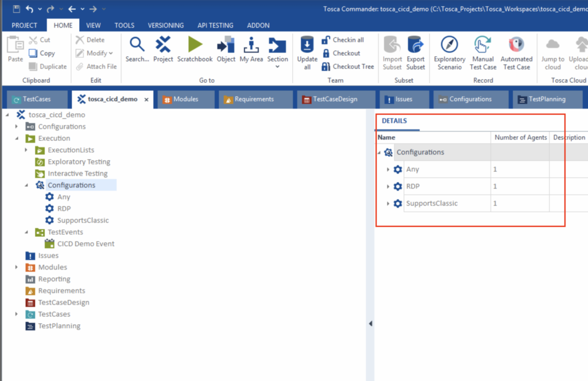Open the VERSIONING ribbon tab
588x381 pixels.
[166, 25]
